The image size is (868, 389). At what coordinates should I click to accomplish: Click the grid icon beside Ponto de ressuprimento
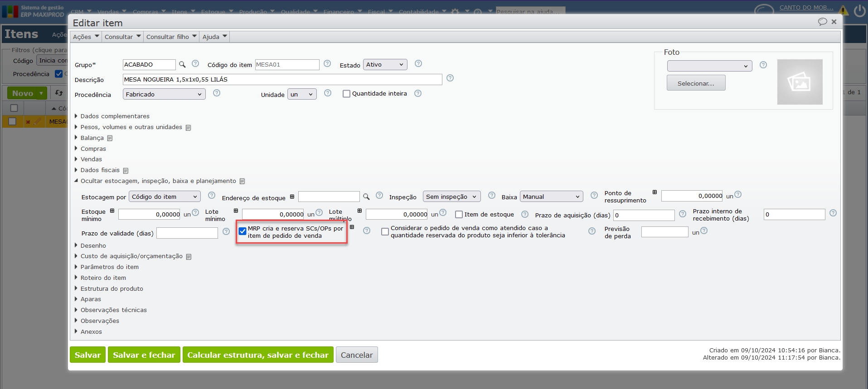(x=655, y=192)
